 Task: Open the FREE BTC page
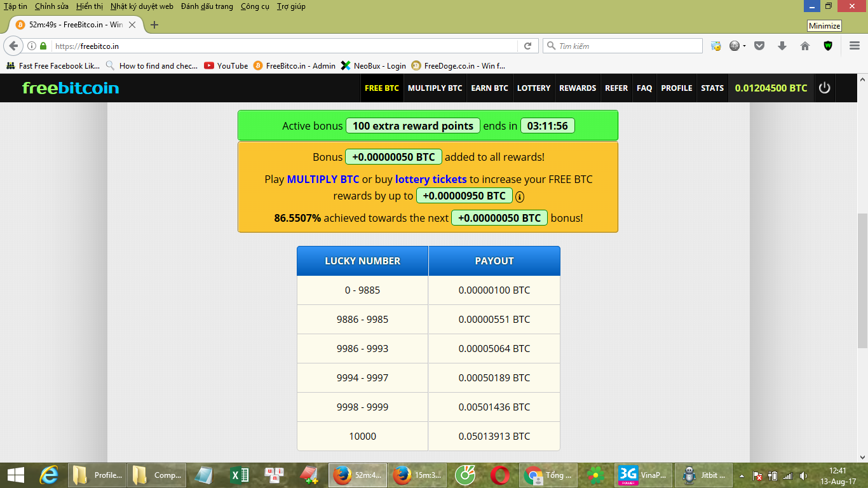point(382,88)
